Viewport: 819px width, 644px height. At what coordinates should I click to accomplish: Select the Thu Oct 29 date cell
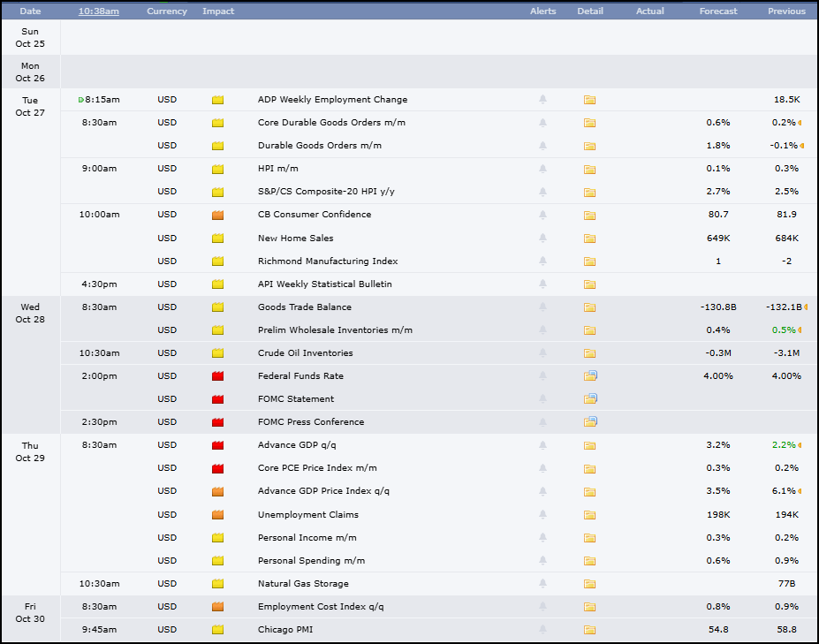click(30, 451)
